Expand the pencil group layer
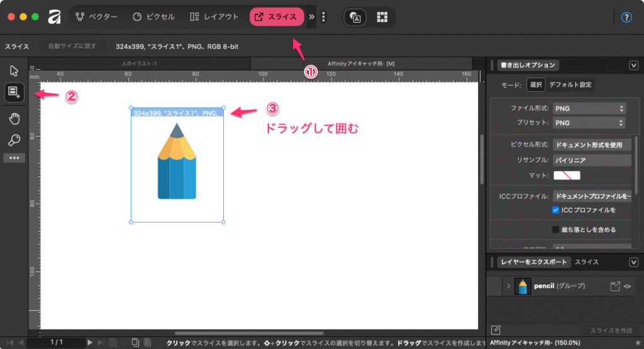Image resolution: width=644 pixels, height=349 pixels. tap(508, 286)
